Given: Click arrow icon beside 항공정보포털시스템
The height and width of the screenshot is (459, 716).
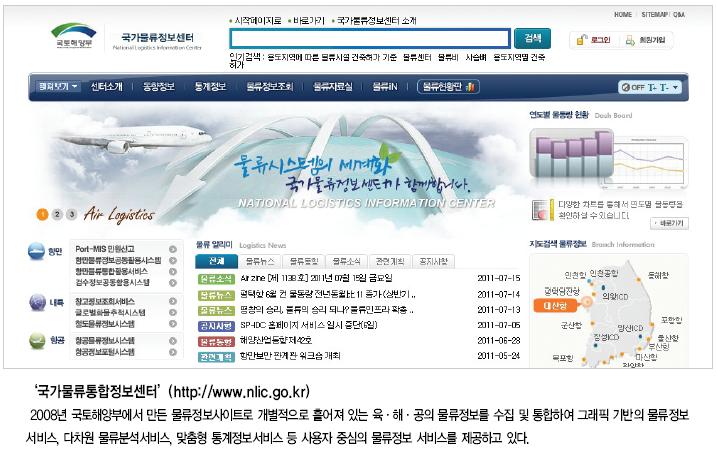Looking at the screenshot, I should [173, 352].
